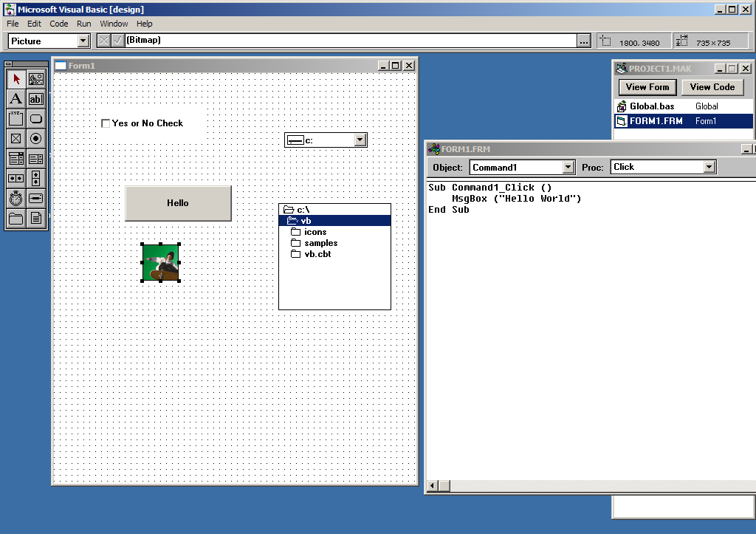Select Global.bas row in project window
The image size is (756, 534).
click(684, 106)
